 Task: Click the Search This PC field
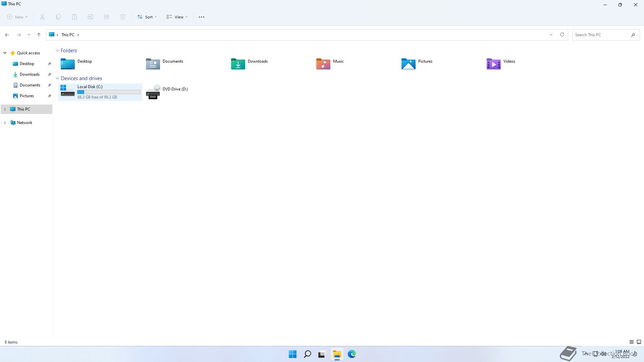click(600, 35)
